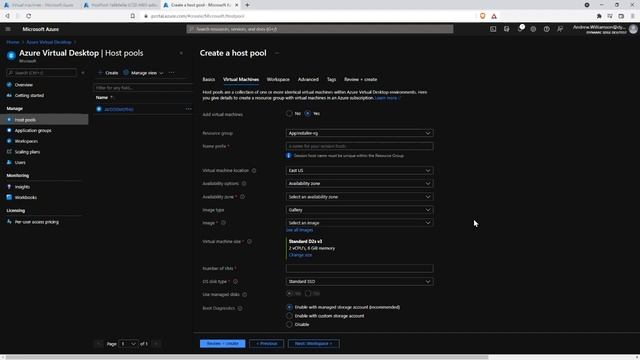Choose Disable boot diagnostics
The image size is (640, 360).
289,324
